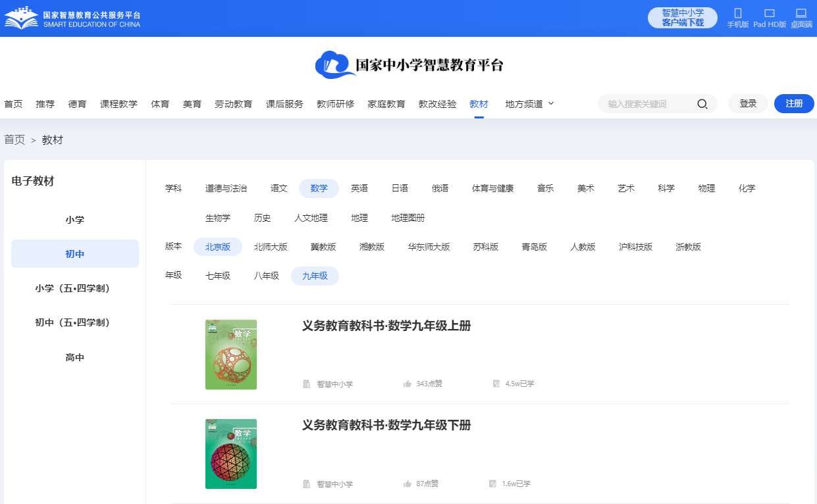The width and height of the screenshot is (817, 504).
Task: Open the 手机版 phone icon
Action: pos(738,13)
